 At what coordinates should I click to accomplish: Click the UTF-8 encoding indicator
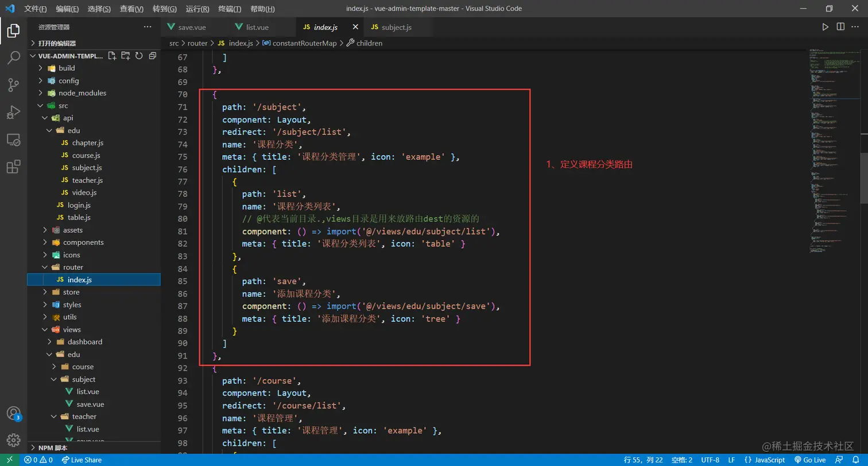pyautogui.click(x=710, y=460)
